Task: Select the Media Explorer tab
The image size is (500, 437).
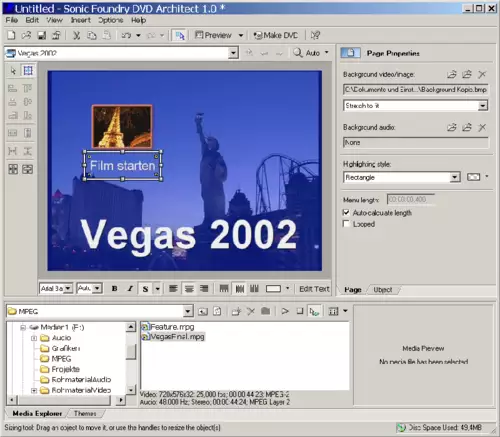Action: coord(37,413)
